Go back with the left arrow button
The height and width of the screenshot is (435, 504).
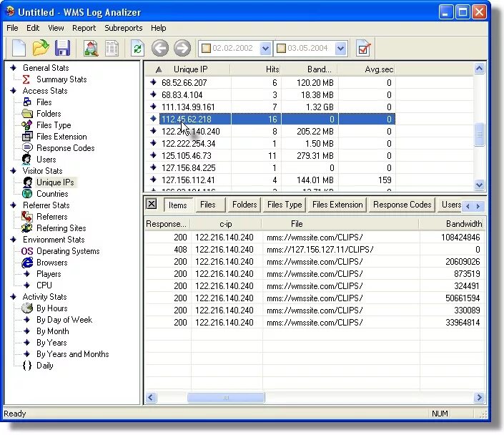pyautogui.click(x=159, y=48)
